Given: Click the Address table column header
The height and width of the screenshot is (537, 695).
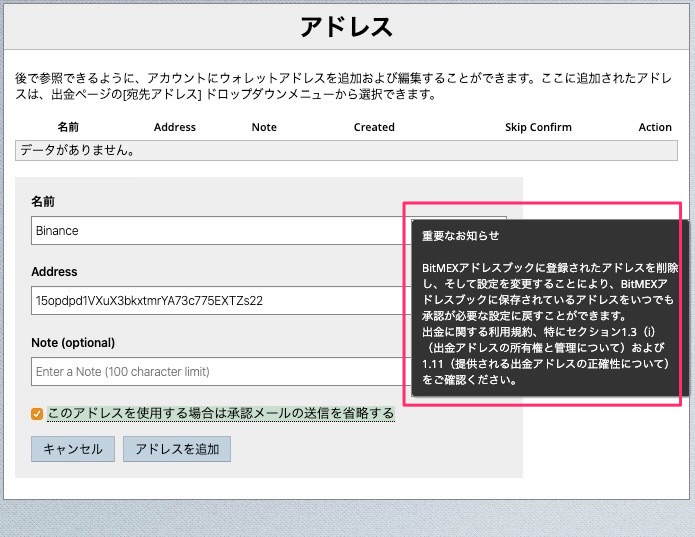Looking at the screenshot, I should (x=175, y=127).
